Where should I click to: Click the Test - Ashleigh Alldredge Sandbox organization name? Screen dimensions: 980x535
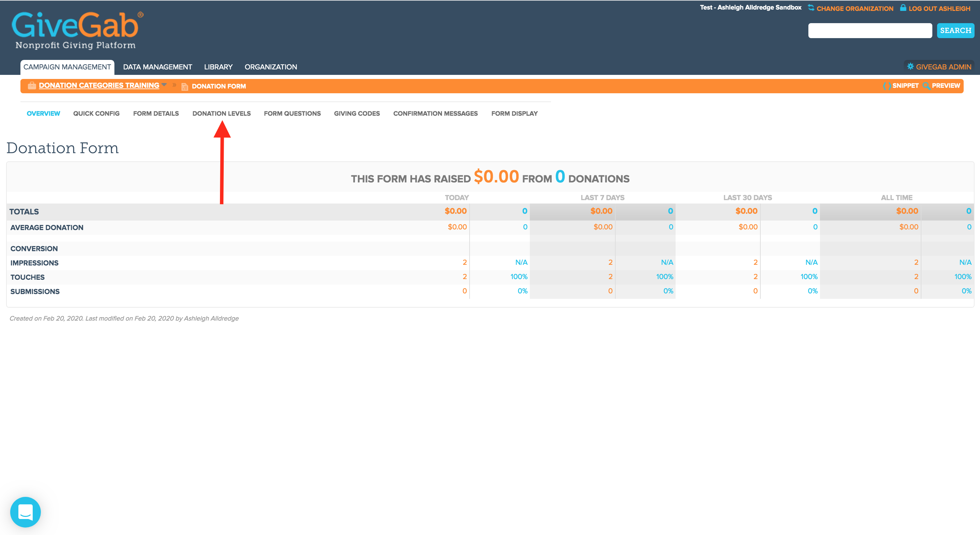750,7
